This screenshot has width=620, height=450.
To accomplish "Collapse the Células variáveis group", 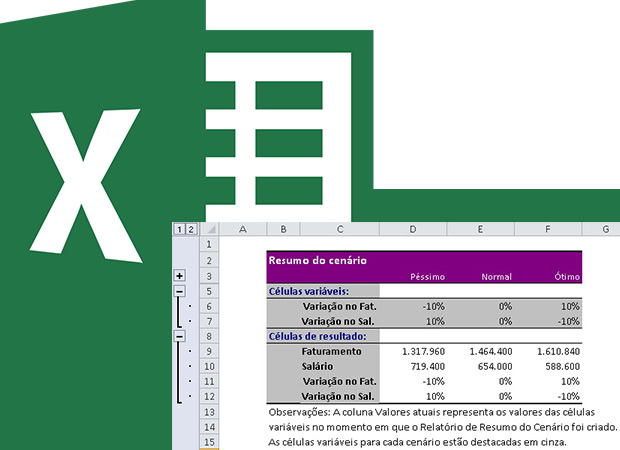I will [x=180, y=291].
